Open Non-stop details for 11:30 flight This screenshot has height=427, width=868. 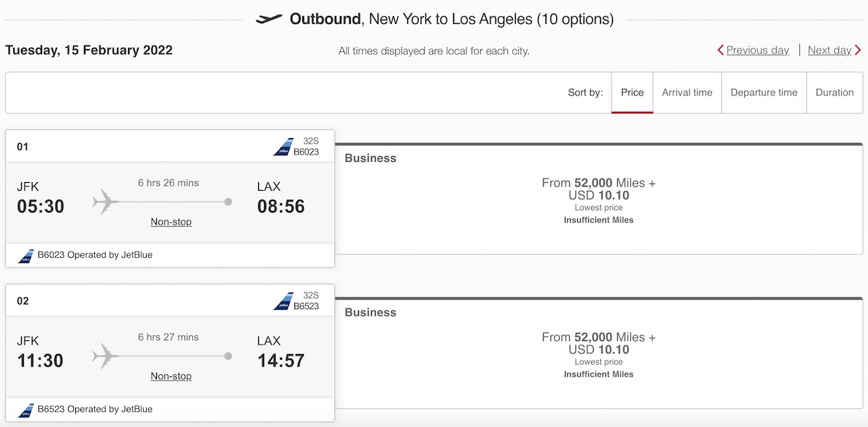(x=171, y=376)
